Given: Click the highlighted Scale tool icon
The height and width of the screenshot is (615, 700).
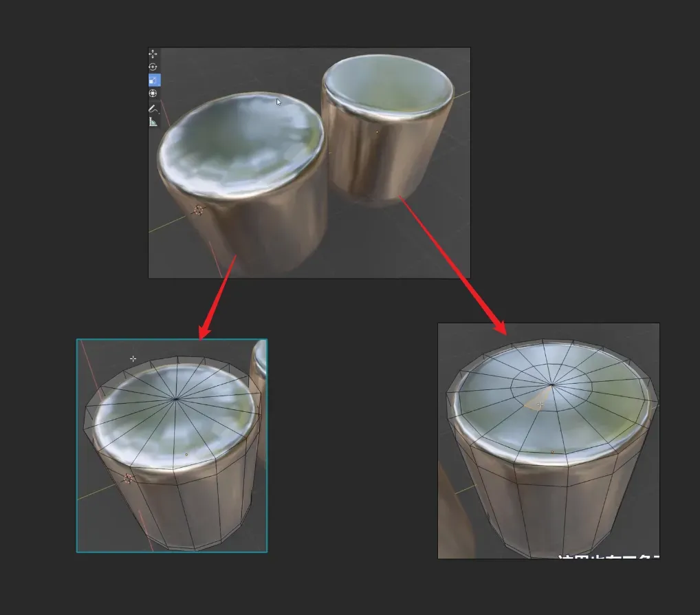Looking at the screenshot, I should pos(154,80).
